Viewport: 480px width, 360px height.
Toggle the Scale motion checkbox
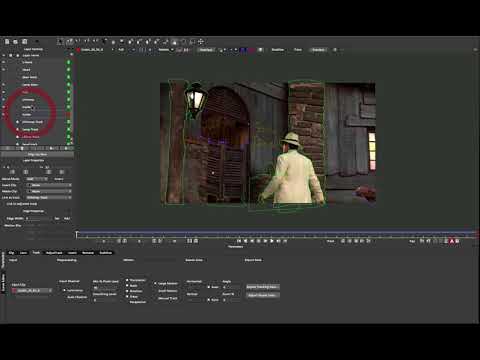(x=127, y=286)
